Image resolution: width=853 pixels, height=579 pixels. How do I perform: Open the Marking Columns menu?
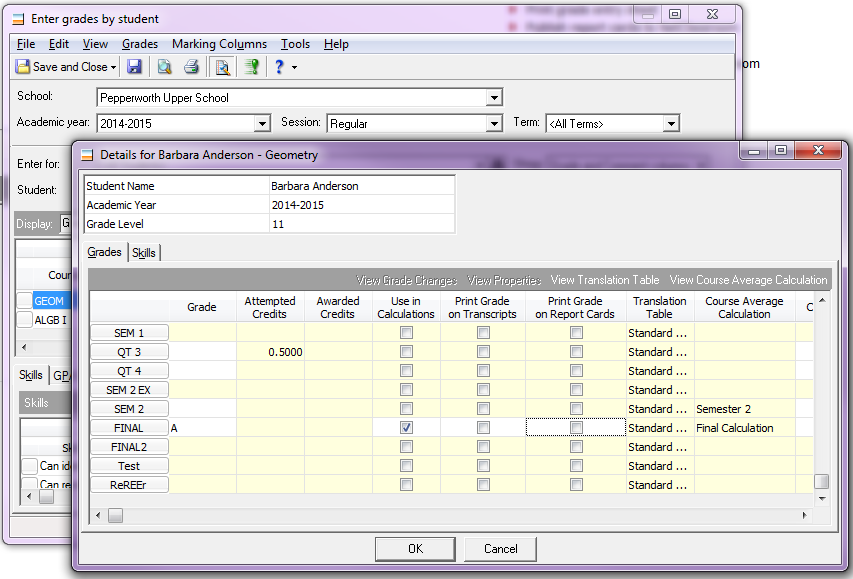pyautogui.click(x=219, y=44)
